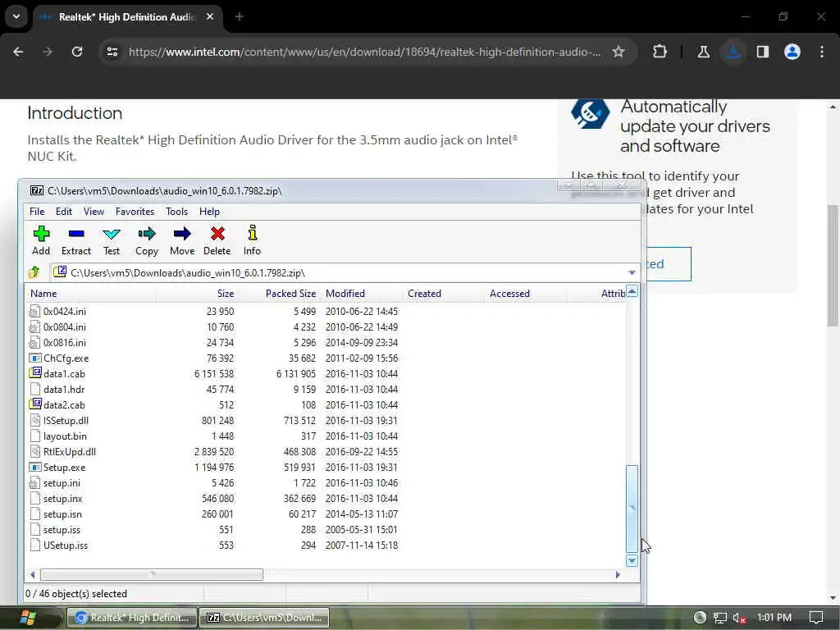Screen dimensions: 840x630
Task: Choose the Move toolbar icon
Action: tap(181, 240)
